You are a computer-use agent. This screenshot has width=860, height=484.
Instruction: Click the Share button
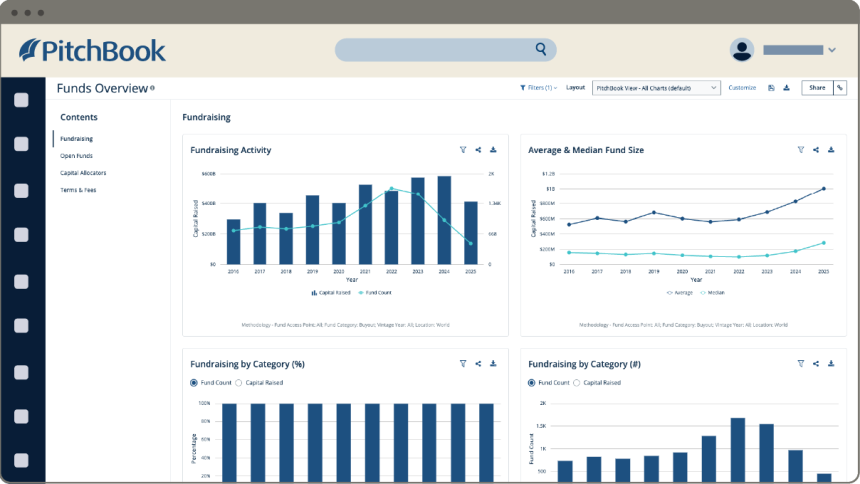(x=817, y=88)
